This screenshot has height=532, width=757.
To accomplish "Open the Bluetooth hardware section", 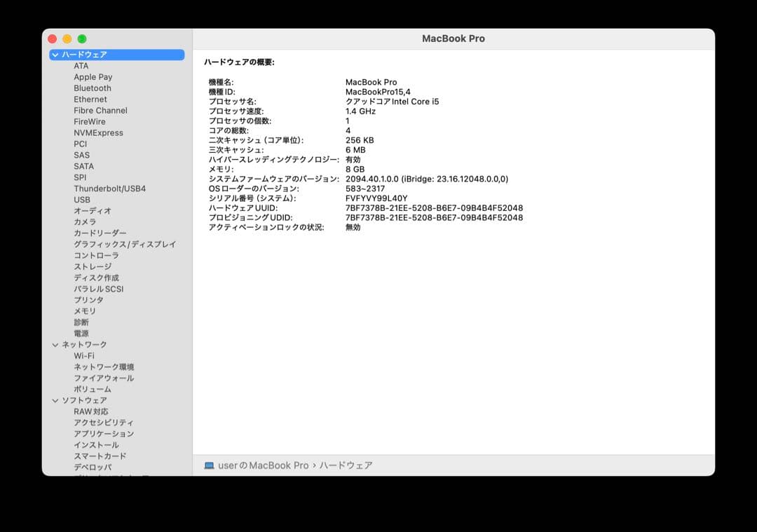I will coord(93,88).
